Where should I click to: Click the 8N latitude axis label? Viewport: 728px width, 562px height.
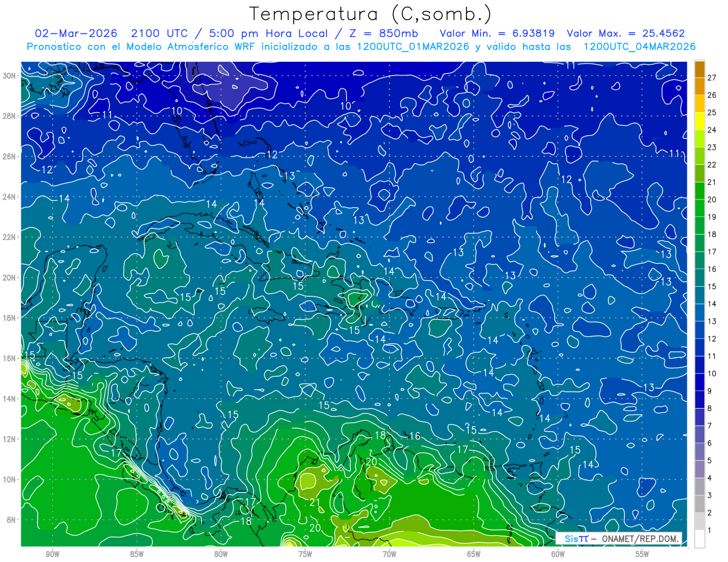tap(12, 520)
